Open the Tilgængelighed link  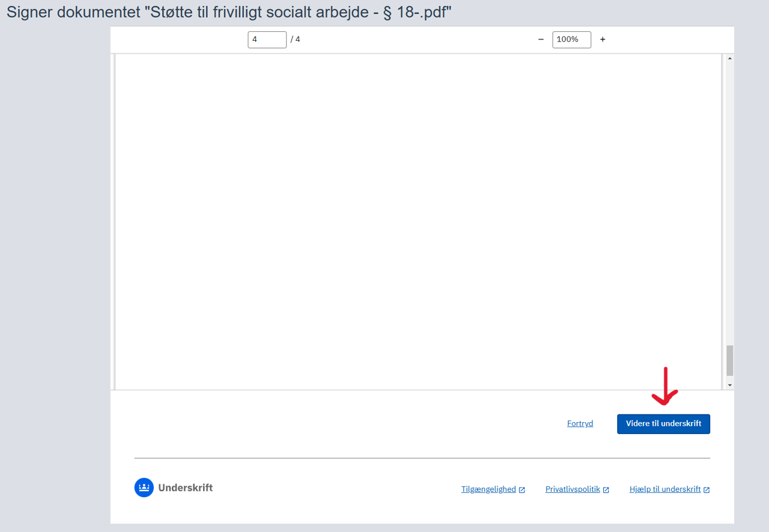(x=488, y=489)
